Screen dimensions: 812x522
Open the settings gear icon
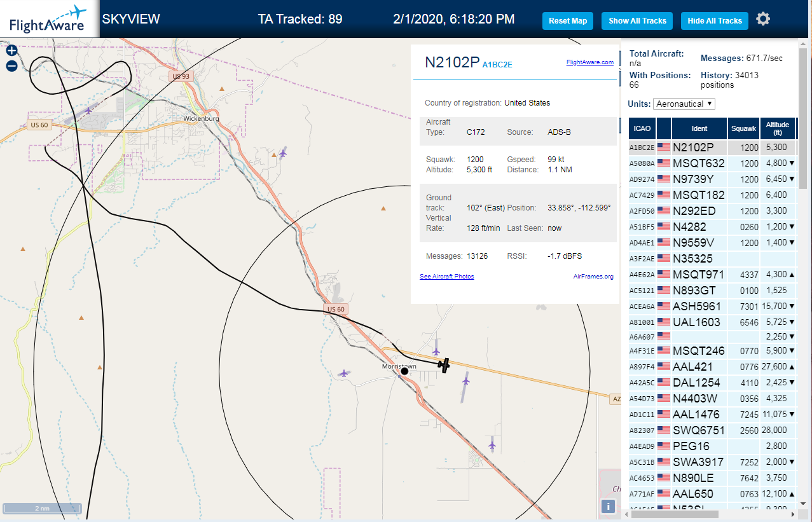(763, 19)
